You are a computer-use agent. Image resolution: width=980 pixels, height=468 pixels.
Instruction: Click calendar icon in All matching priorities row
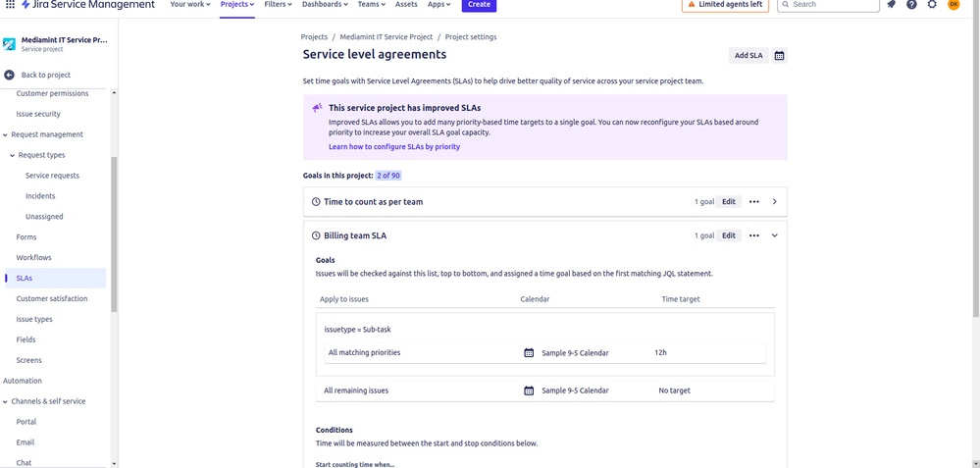coord(529,352)
